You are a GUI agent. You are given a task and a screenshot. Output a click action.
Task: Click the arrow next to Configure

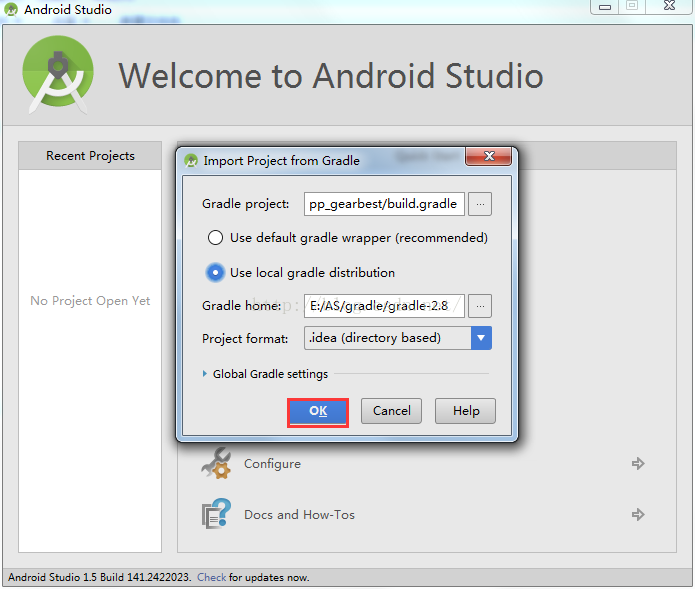coord(638,464)
